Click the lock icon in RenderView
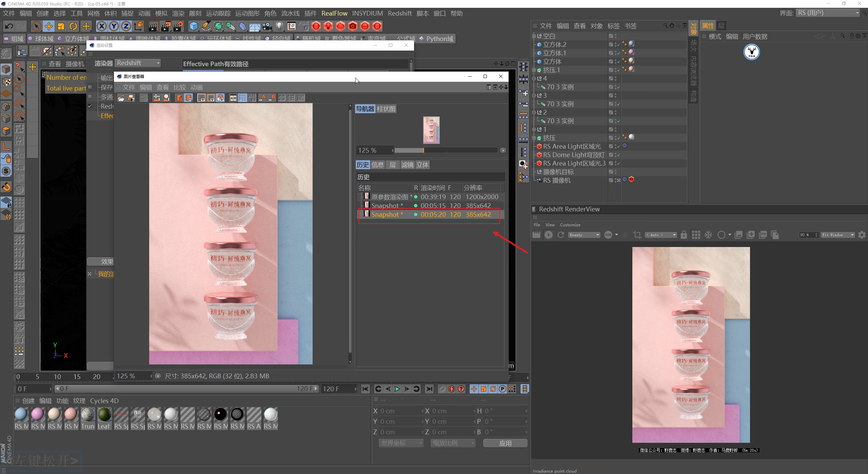This screenshot has width=868, height=474. coord(684,235)
